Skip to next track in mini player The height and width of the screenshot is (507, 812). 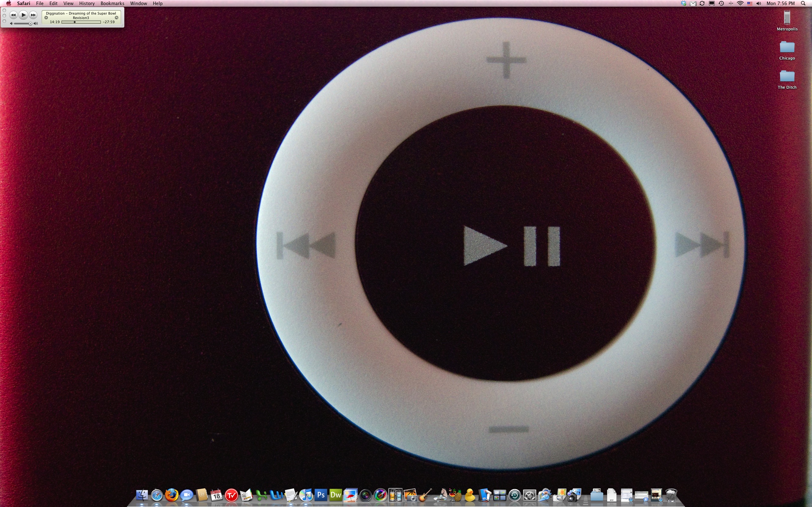(x=33, y=15)
